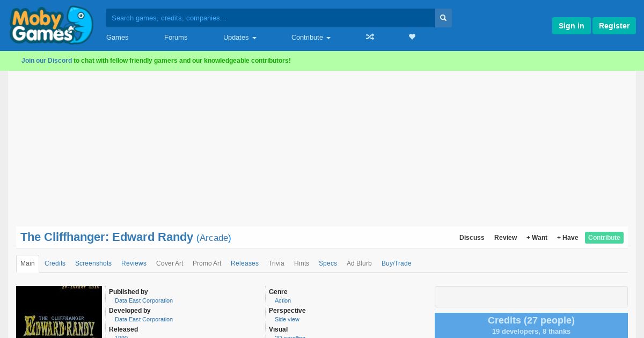
Task: Select the Main tab
Action: click(x=27, y=263)
